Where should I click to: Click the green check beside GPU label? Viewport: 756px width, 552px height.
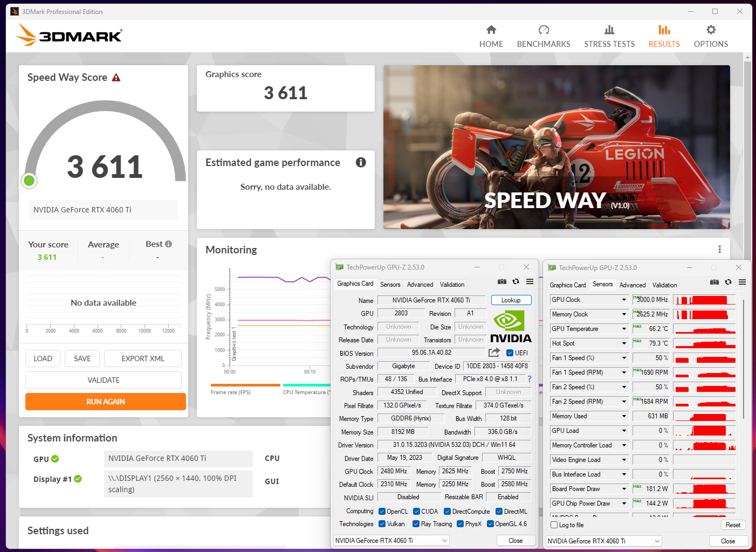55,459
